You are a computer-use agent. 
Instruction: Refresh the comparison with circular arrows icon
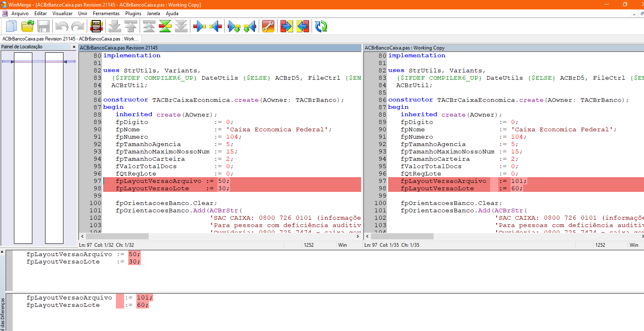(x=321, y=27)
